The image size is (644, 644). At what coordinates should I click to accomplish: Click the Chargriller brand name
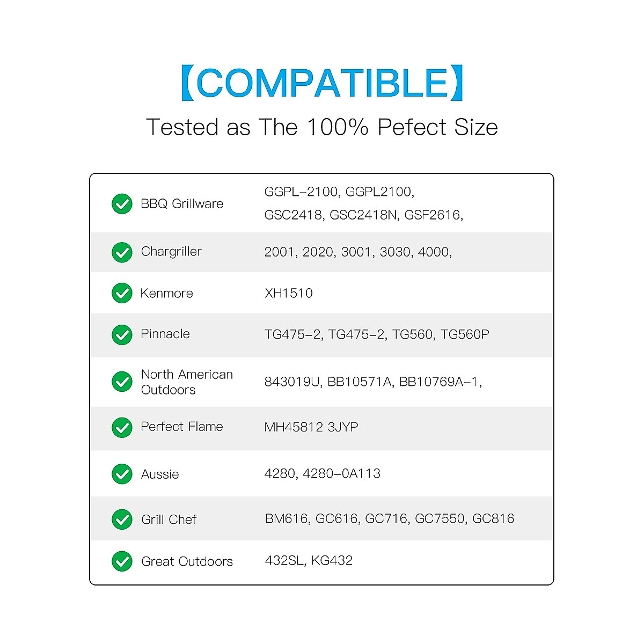171,252
